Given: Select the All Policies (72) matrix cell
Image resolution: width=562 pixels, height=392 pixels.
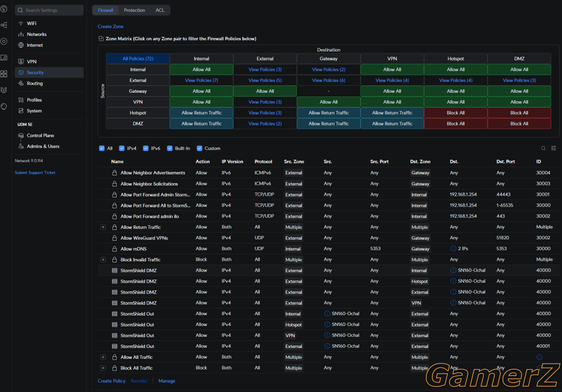Looking at the screenshot, I should (x=138, y=59).
